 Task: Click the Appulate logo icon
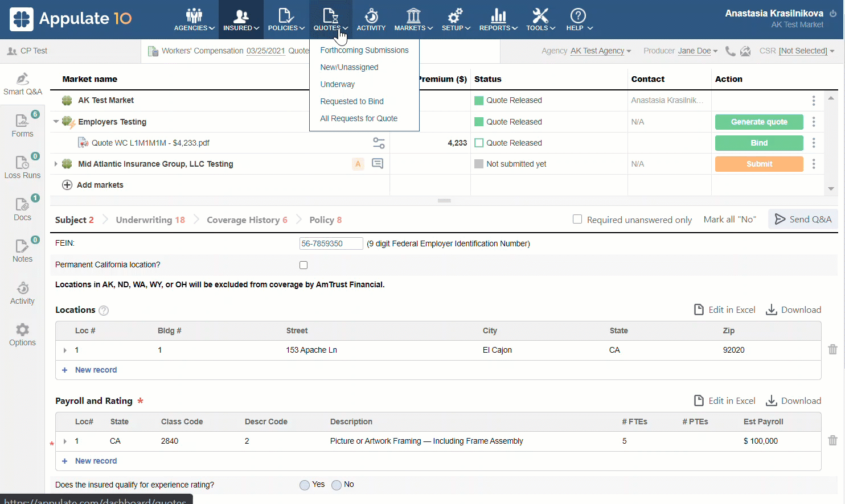point(22,19)
